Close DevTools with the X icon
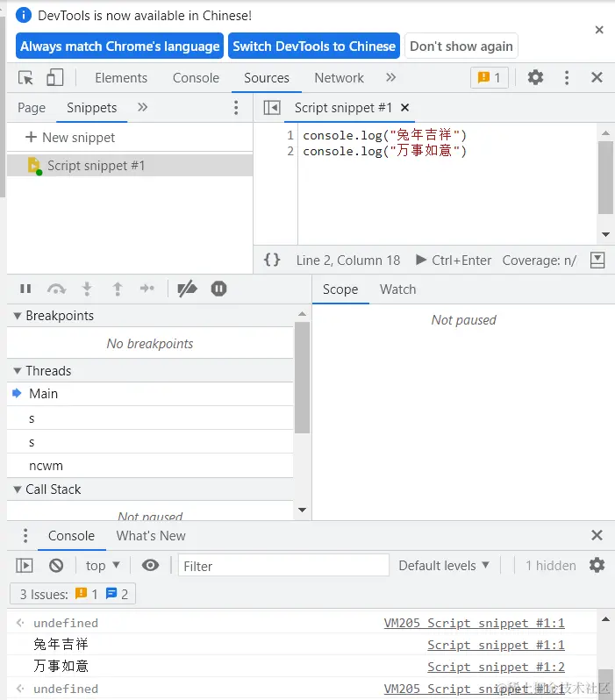This screenshot has height=700, width=615. (x=597, y=77)
